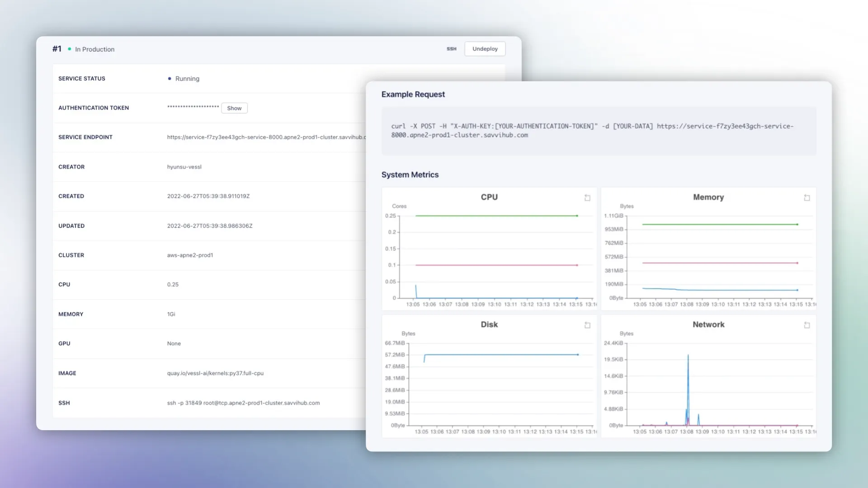
Task: Click the blue Running status dot
Action: pyautogui.click(x=170, y=79)
